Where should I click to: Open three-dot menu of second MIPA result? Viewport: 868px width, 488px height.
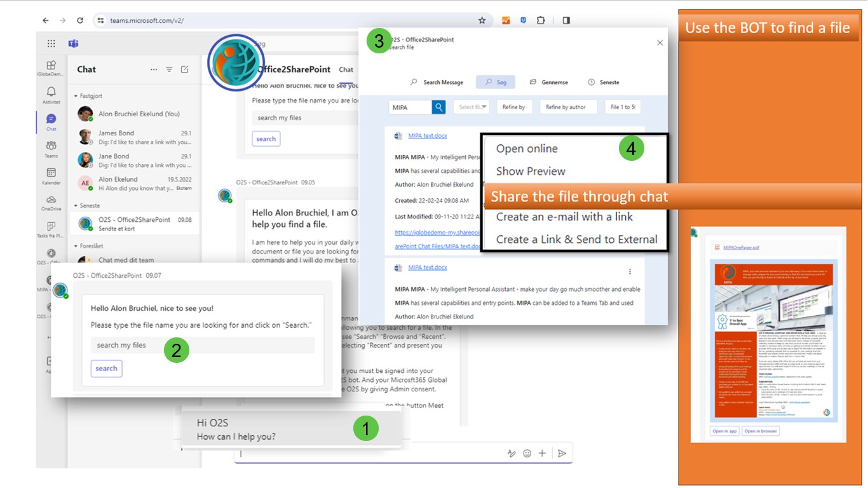click(630, 271)
